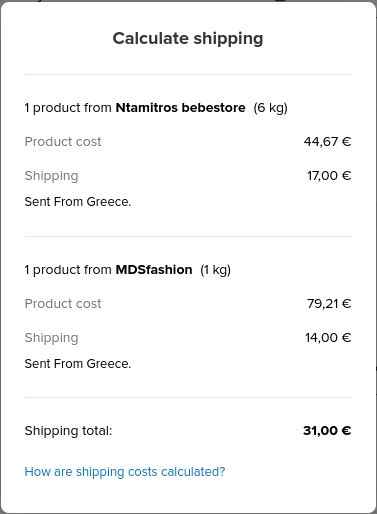
Task: Click 'Sent From Greece.' under MDSfashion
Action: point(78,364)
